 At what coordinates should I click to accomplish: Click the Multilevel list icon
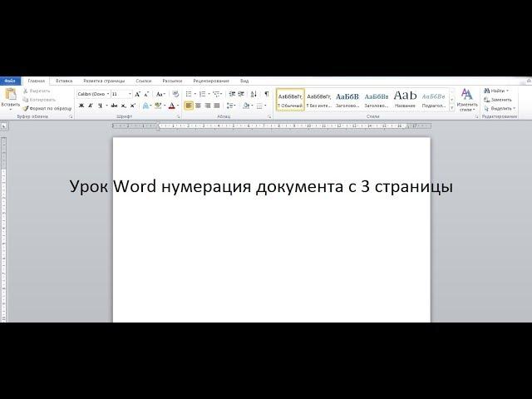point(216,94)
